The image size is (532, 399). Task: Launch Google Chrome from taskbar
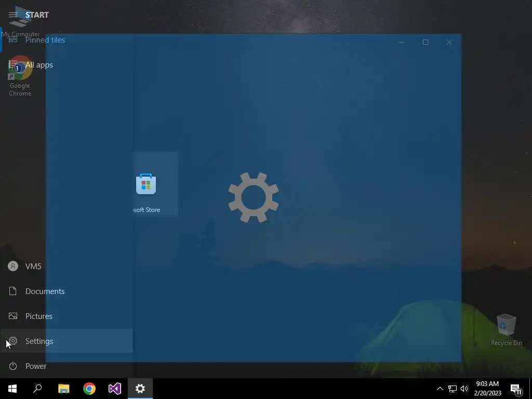[89, 389]
